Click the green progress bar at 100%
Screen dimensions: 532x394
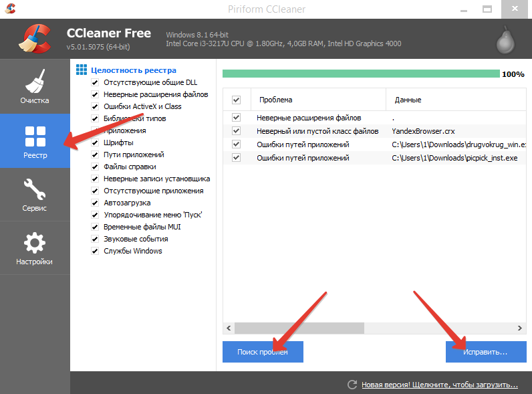[x=360, y=74]
